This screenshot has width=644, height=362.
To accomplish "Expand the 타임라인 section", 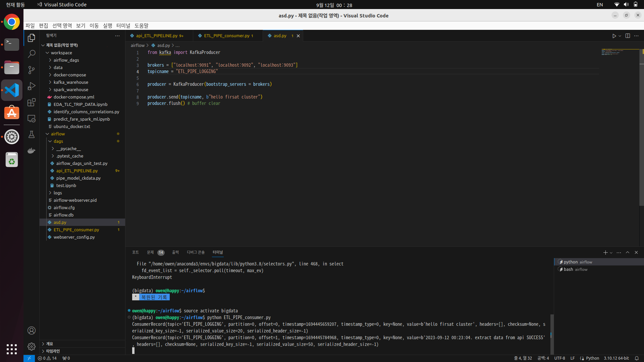I will [x=53, y=351].
